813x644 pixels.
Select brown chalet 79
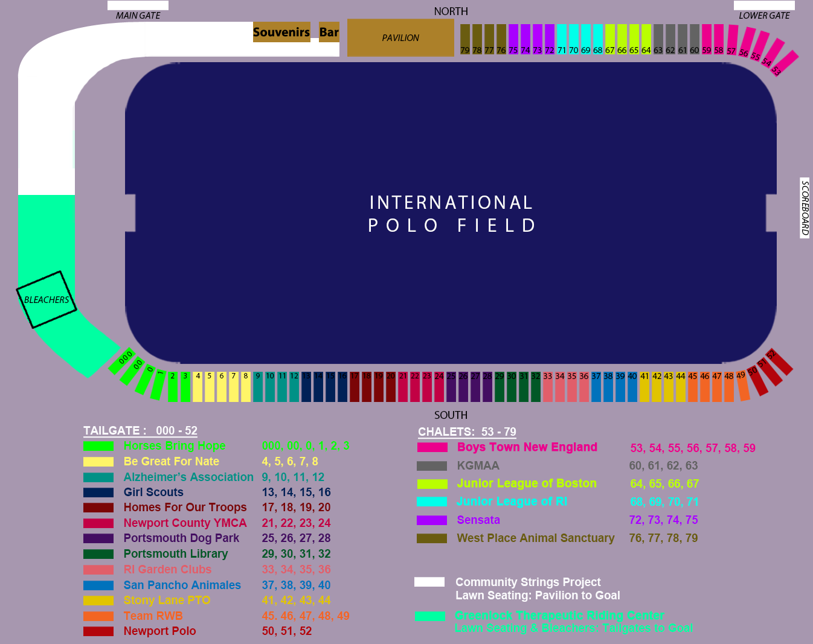(x=465, y=39)
